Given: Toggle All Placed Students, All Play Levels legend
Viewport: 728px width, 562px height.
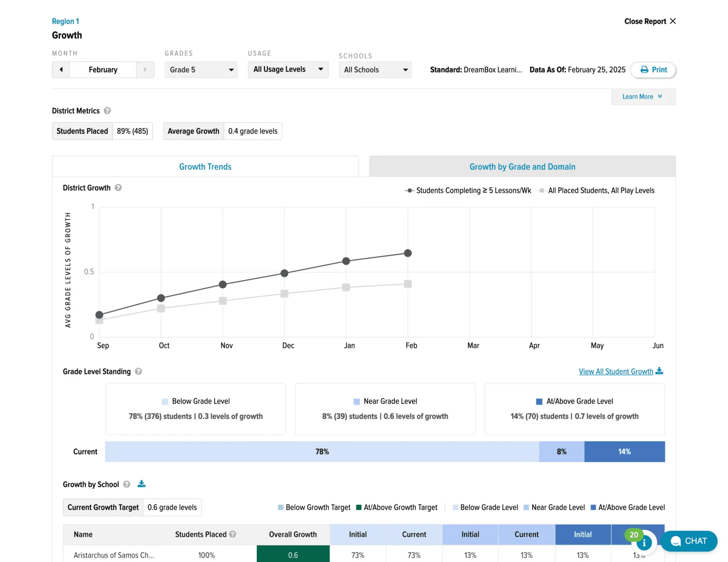Looking at the screenshot, I should [x=596, y=191].
